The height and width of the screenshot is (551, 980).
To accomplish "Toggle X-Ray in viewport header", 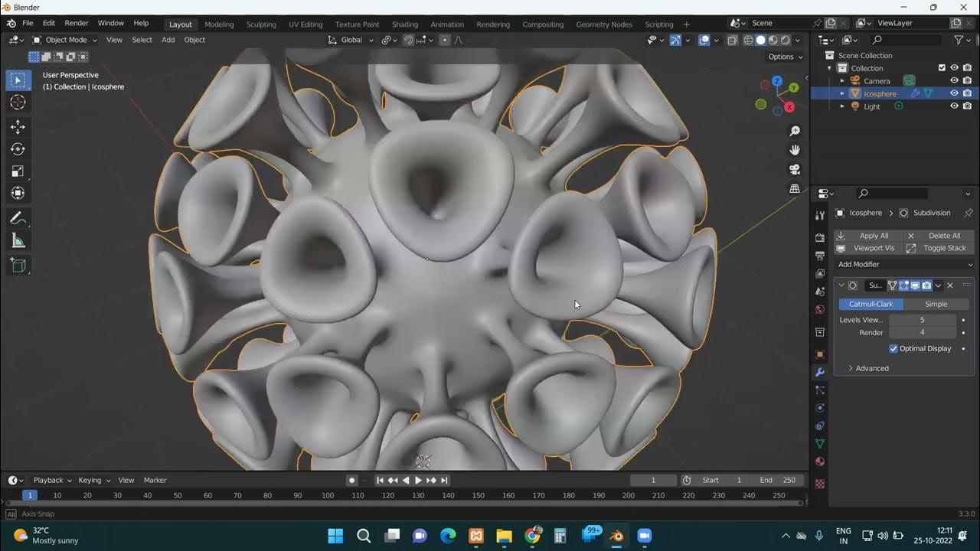I will (732, 40).
